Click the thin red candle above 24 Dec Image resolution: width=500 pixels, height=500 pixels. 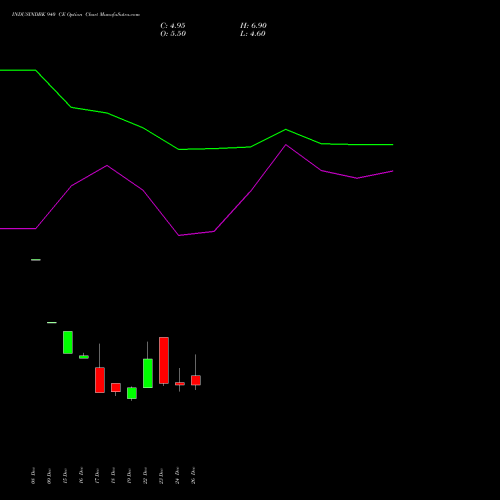click(x=180, y=384)
